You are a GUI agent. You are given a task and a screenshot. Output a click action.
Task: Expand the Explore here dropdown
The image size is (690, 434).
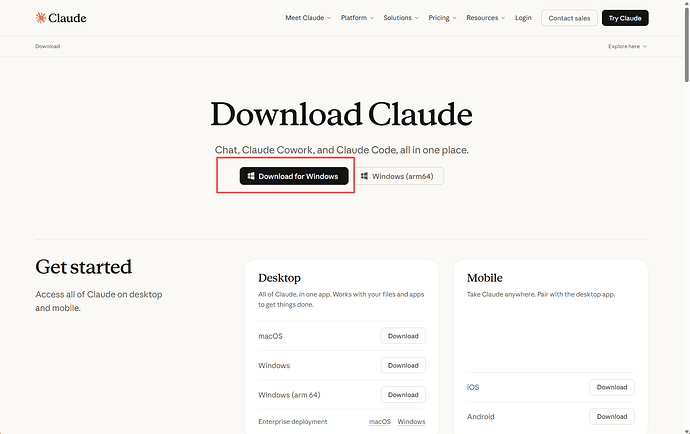628,46
